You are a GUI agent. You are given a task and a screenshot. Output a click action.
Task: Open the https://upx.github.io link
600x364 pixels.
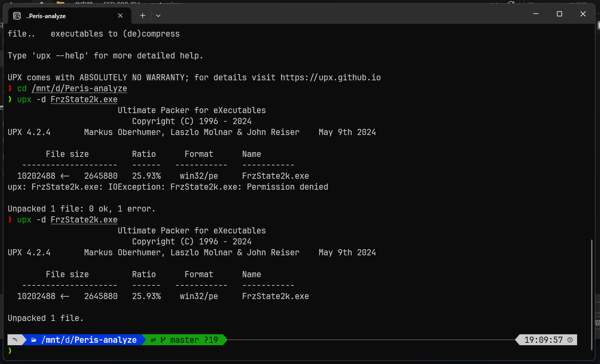pyautogui.click(x=330, y=78)
